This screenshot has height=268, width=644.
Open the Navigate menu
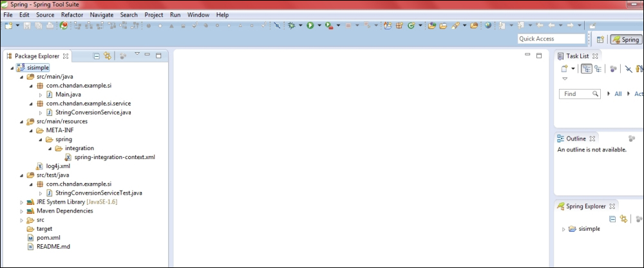pyautogui.click(x=102, y=14)
